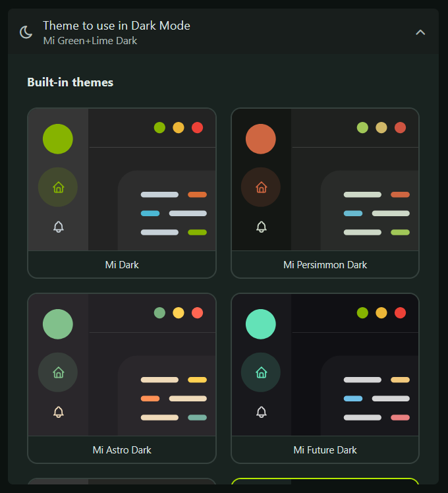Click the bell icon in Mi Future Dark preview
This screenshot has width=448, height=493.
coord(262,412)
